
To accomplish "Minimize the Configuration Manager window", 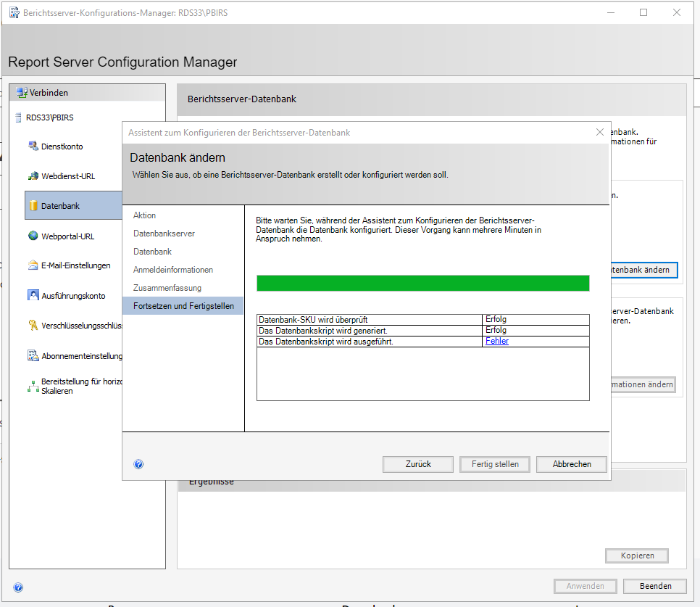I will (x=611, y=12).
